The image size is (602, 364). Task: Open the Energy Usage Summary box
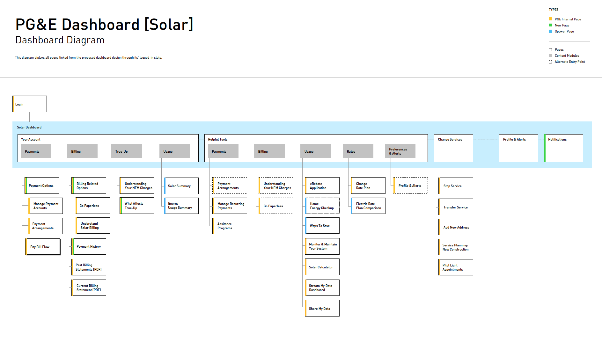click(x=181, y=206)
